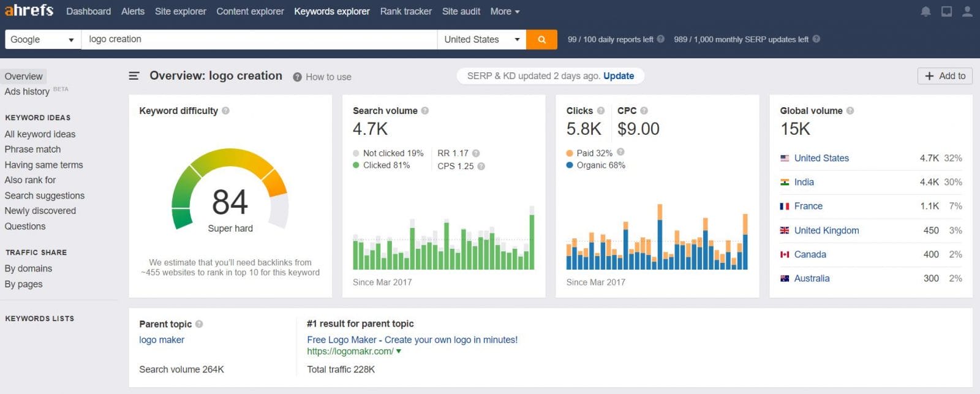Image resolution: width=980 pixels, height=394 pixels.
Task: Click info icon next to Clicks
Action: click(600, 111)
